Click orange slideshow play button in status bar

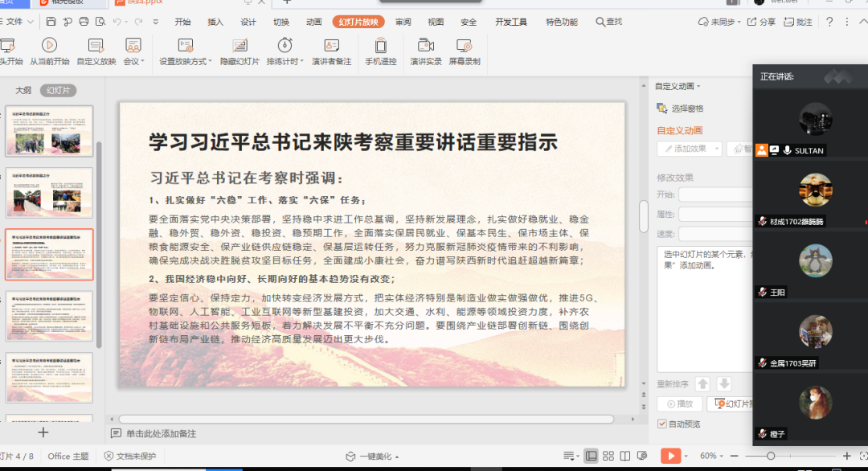pyautogui.click(x=669, y=456)
